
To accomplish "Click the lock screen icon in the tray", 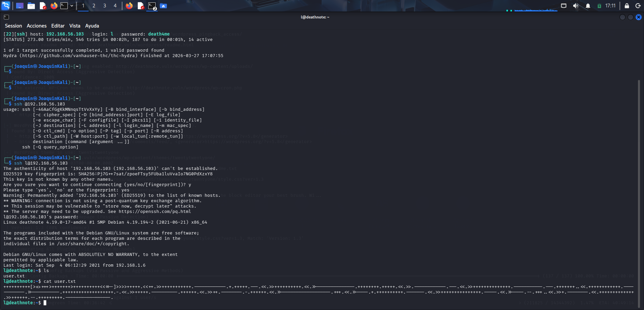I will coord(626,6).
